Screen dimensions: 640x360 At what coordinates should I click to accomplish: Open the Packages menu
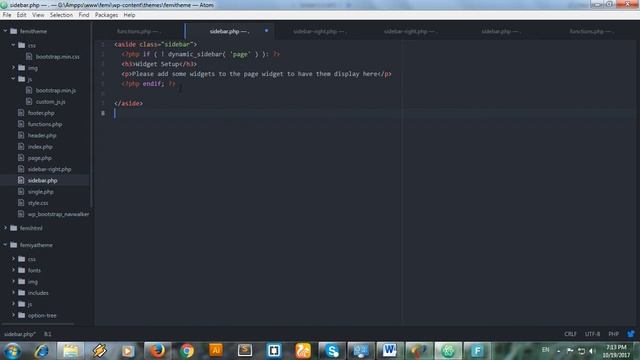click(106, 15)
